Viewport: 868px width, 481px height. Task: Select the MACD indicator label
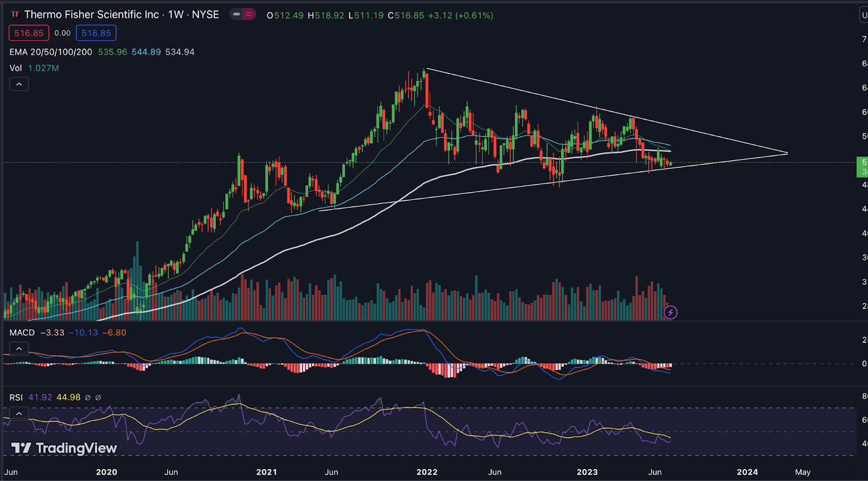(22, 333)
